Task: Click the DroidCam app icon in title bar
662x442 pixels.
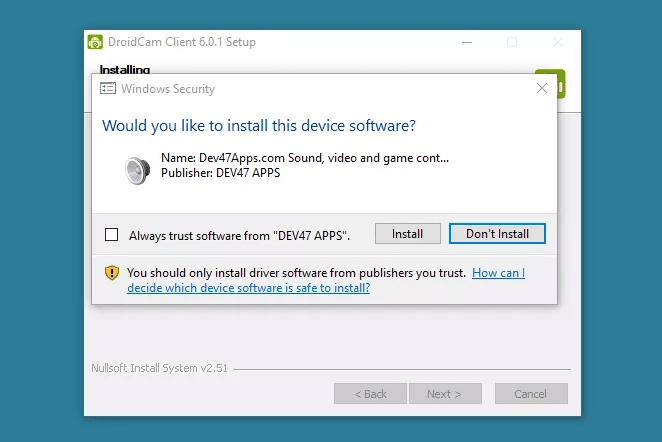Action: click(x=95, y=42)
